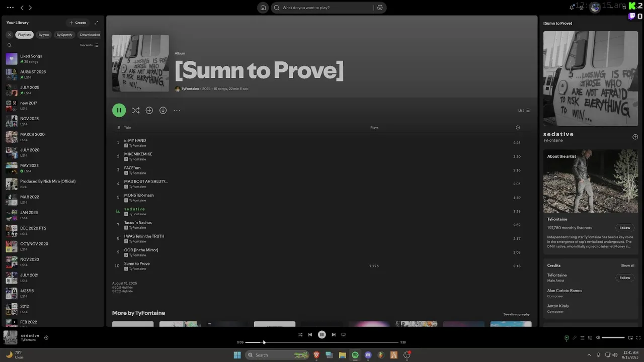
Task: Open Brave browser from the taskbar
Action: tap(316, 355)
